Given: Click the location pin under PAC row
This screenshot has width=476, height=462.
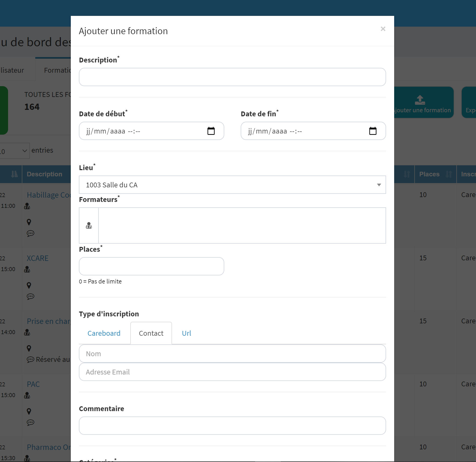Looking at the screenshot, I should [x=29, y=411].
